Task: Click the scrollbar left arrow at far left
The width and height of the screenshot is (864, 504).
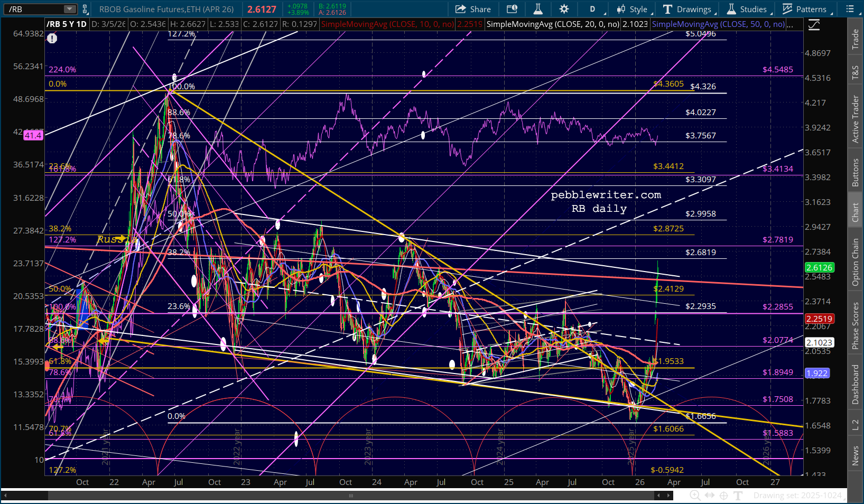Action: click(5, 496)
